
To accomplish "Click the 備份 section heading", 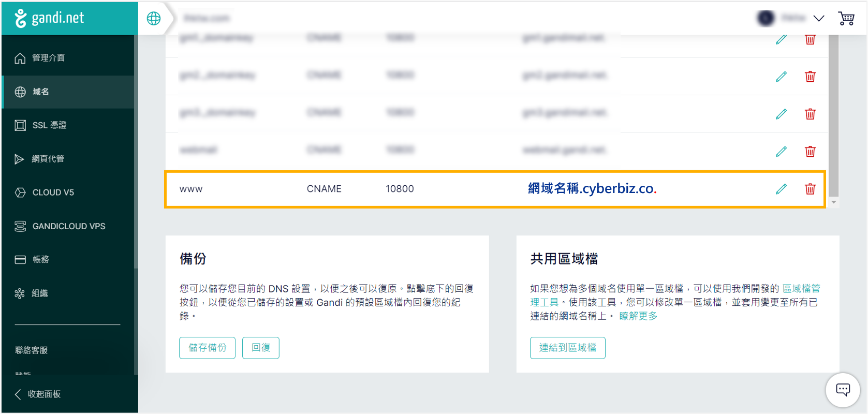I will (x=193, y=259).
